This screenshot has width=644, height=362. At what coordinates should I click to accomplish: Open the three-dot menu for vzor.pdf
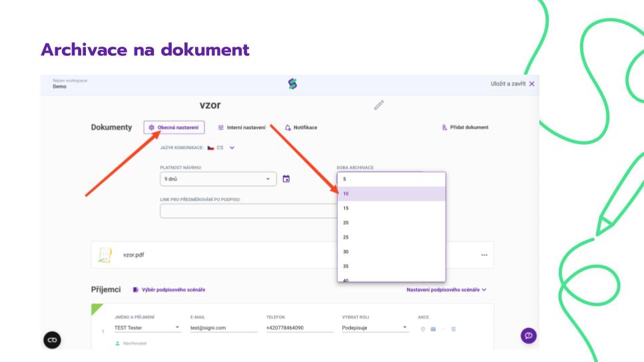click(483, 255)
